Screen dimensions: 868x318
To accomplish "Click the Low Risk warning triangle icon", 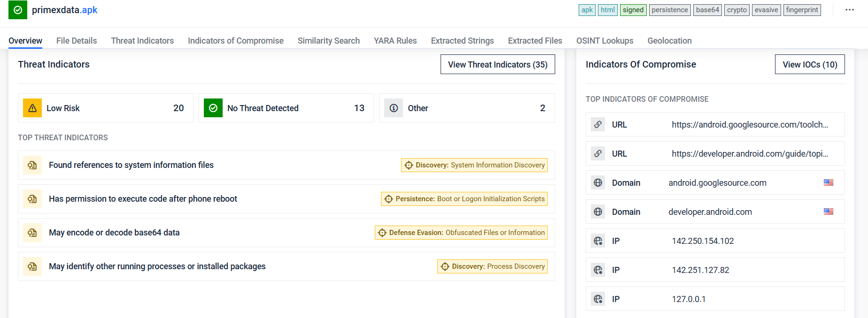I will (x=32, y=108).
